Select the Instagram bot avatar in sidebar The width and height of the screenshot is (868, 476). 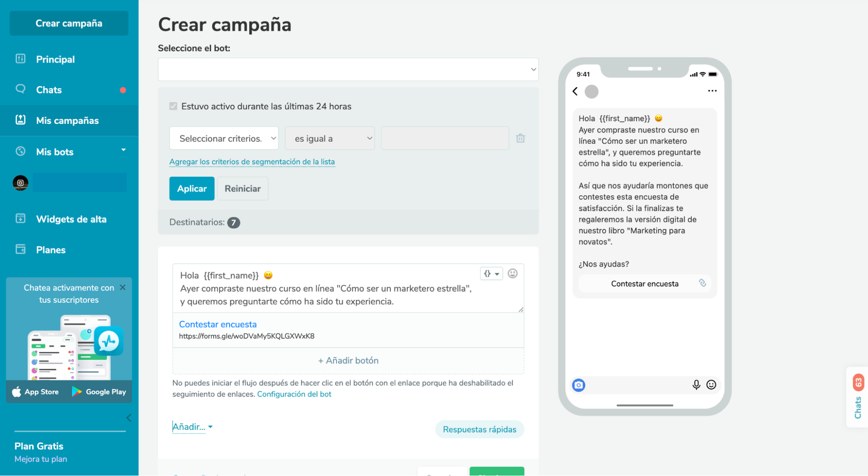[x=20, y=183]
